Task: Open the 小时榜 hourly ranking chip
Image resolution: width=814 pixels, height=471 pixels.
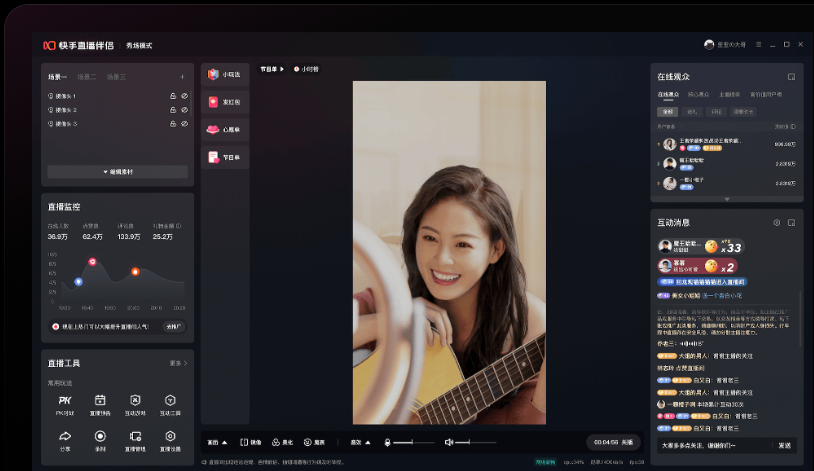Action: (x=306, y=69)
